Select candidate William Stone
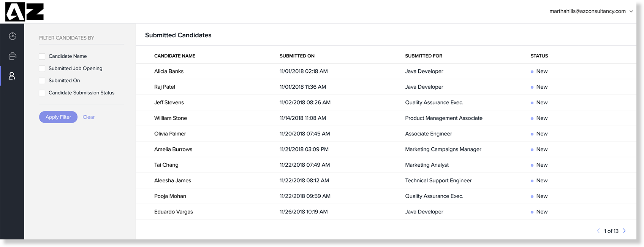Screen dimensions: 644x247 171,118
